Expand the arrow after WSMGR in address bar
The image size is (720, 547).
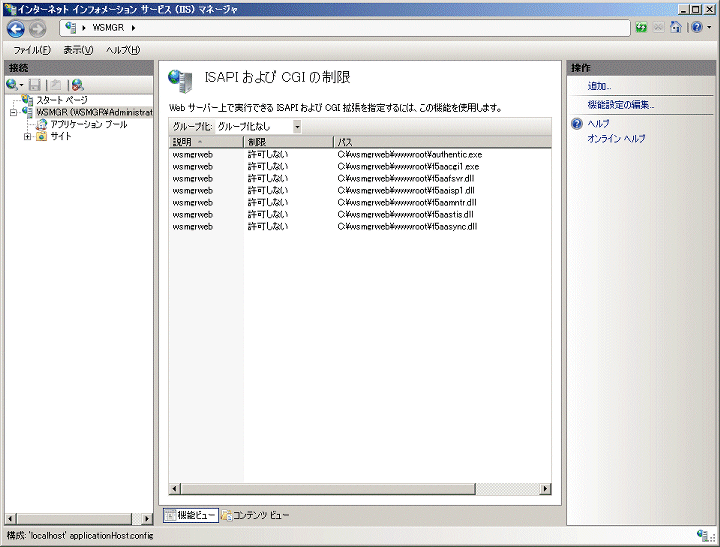134,28
